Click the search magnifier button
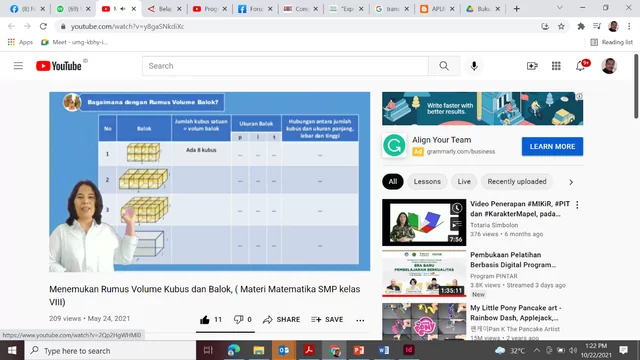This screenshot has width=640, height=360. coord(444,66)
